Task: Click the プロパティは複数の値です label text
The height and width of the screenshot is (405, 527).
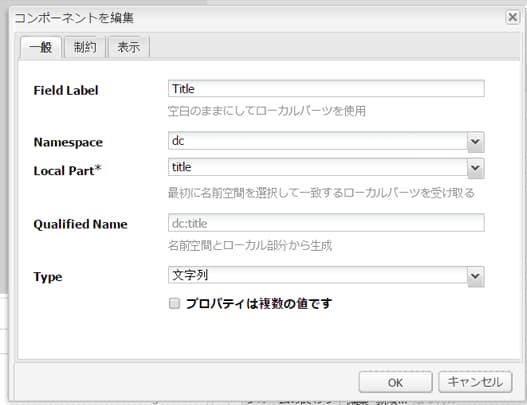Action: [259, 303]
